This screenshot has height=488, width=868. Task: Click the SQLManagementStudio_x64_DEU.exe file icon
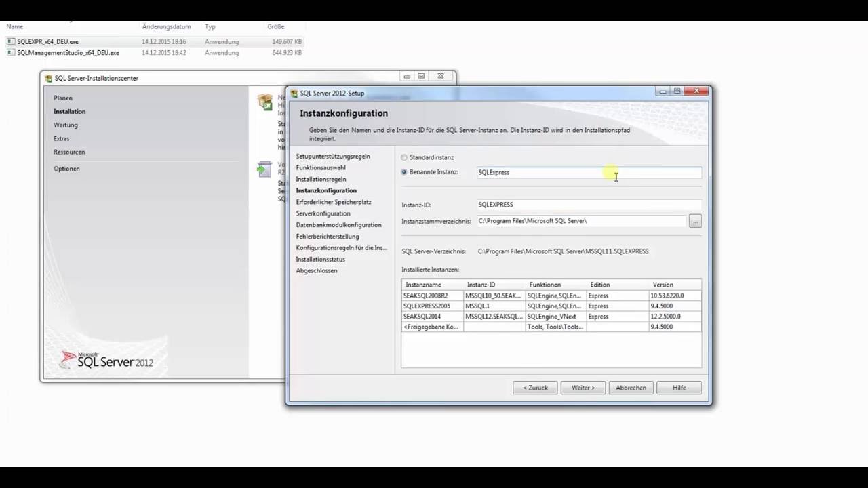tap(10, 52)
